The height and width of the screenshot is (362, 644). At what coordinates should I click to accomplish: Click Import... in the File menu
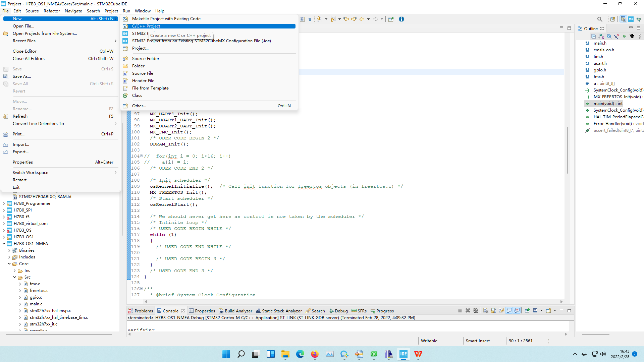coord(21,144)
